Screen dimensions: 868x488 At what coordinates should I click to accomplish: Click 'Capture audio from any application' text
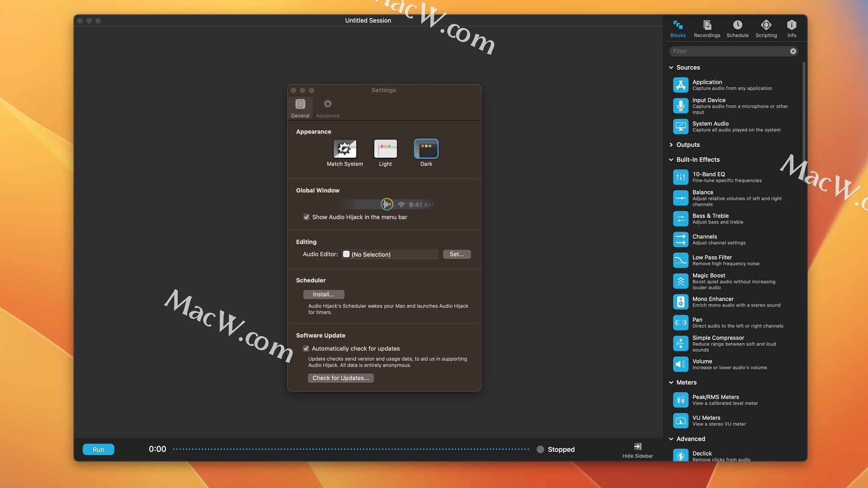point(732,89)
